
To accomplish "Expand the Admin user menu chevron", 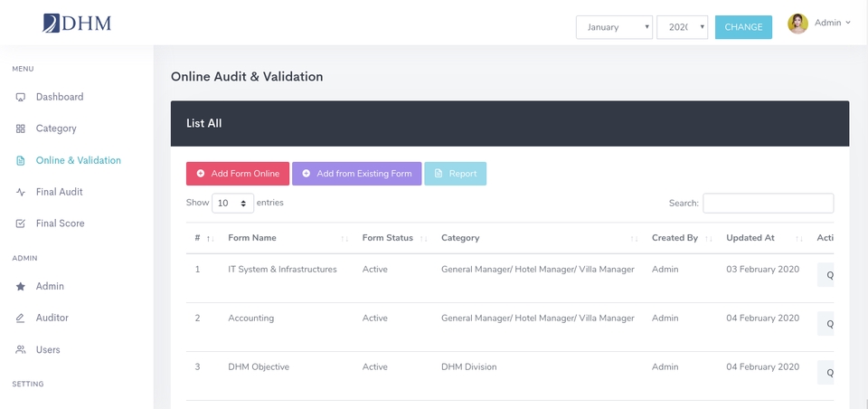I will pyautogui.click(x=848, y=24).
